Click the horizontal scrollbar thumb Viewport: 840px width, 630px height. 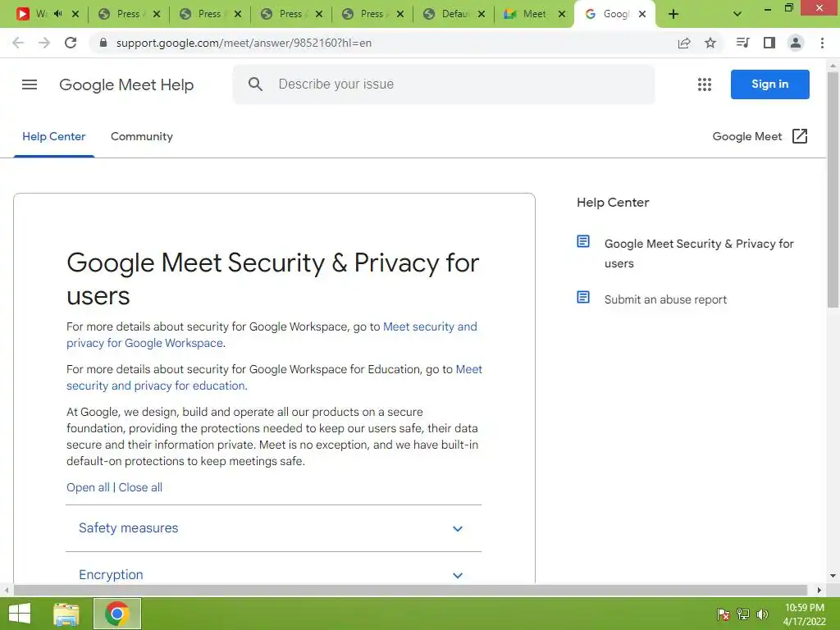410,590
